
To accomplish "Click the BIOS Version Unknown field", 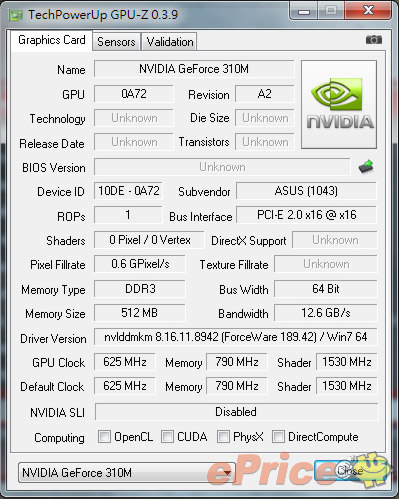I will (222, 167).
